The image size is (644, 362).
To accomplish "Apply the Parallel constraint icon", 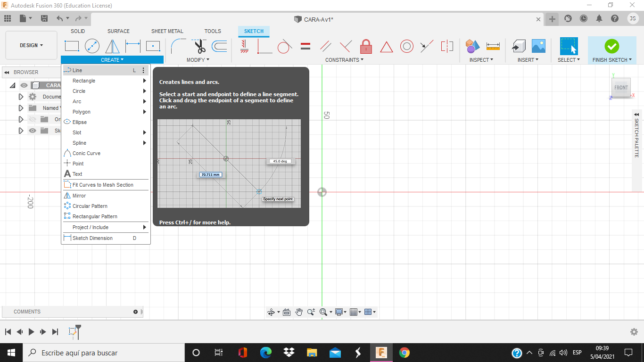I will 325,46.
